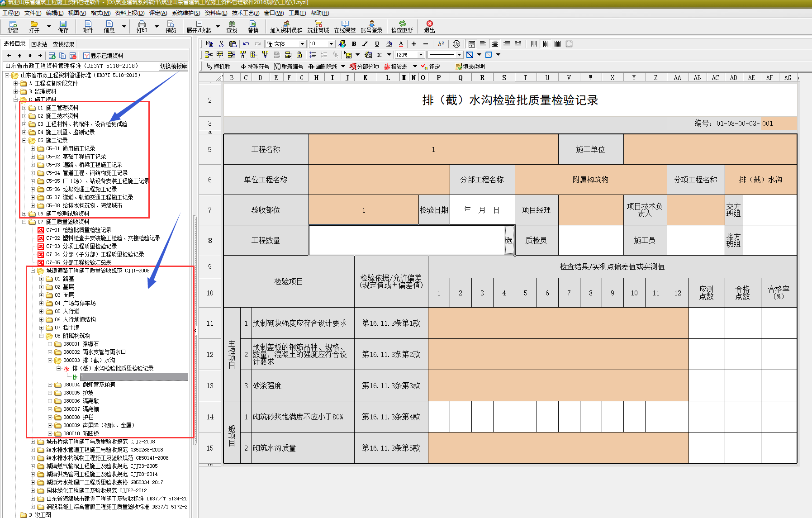
Task: Click the 特殊符号 button
Action: click(255, 67)
